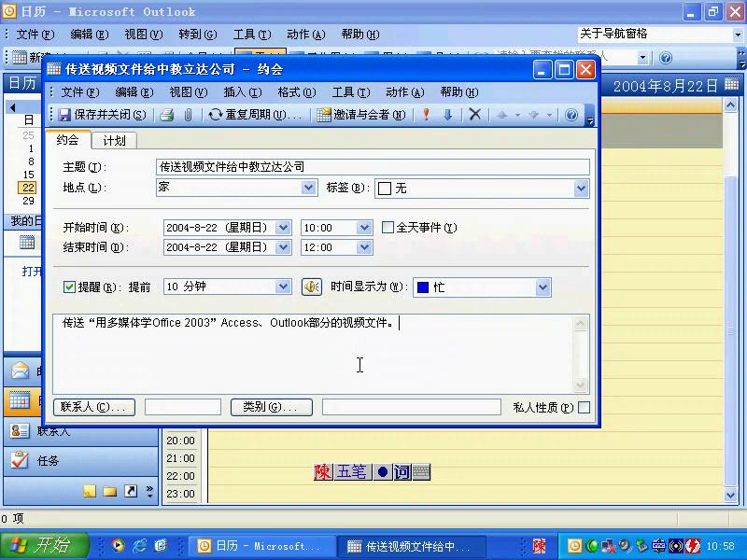Click the 23:00 time slot label

coord(180,494)
